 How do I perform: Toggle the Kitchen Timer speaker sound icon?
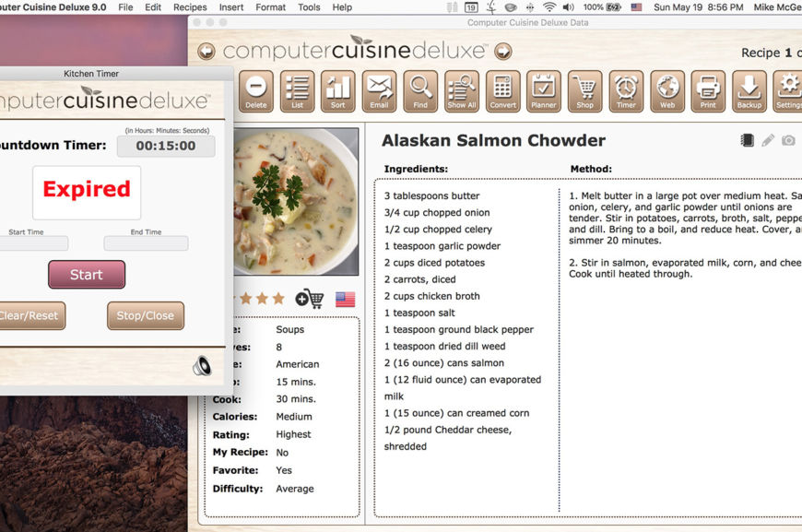click(202, 366)
